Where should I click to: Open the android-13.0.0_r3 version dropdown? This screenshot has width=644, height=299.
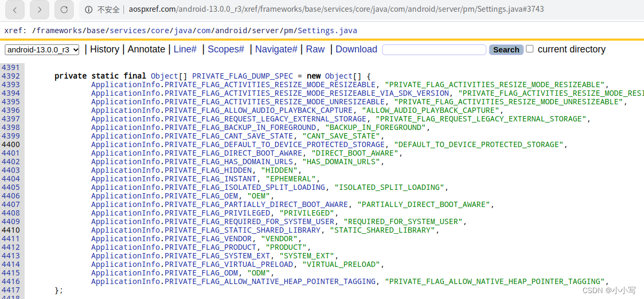(42, 50)
